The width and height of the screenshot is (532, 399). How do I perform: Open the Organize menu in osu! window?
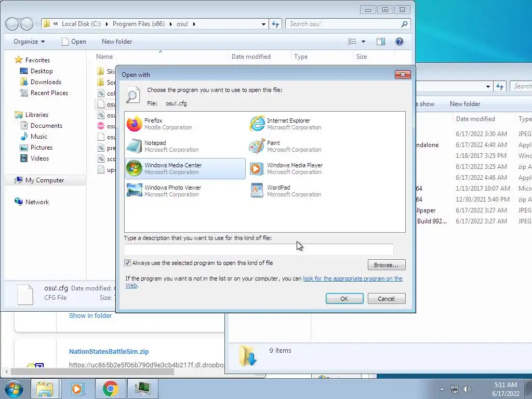29,42
